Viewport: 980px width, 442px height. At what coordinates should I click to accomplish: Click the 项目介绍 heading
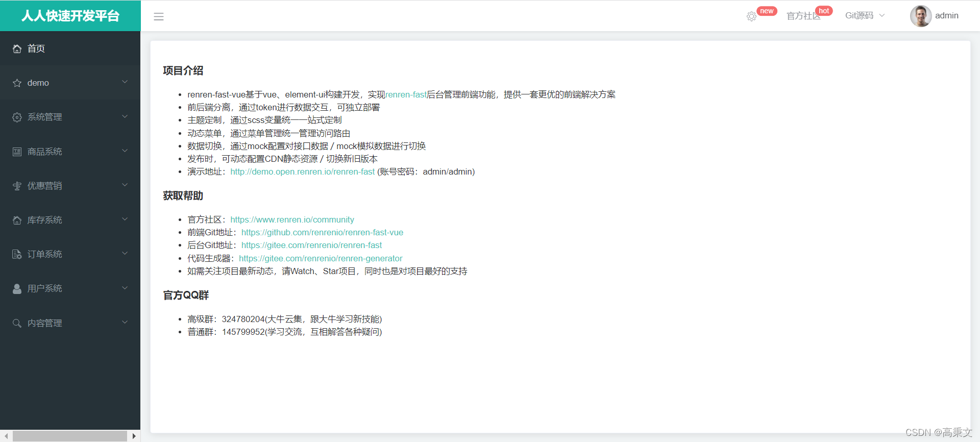coord(183,70)
